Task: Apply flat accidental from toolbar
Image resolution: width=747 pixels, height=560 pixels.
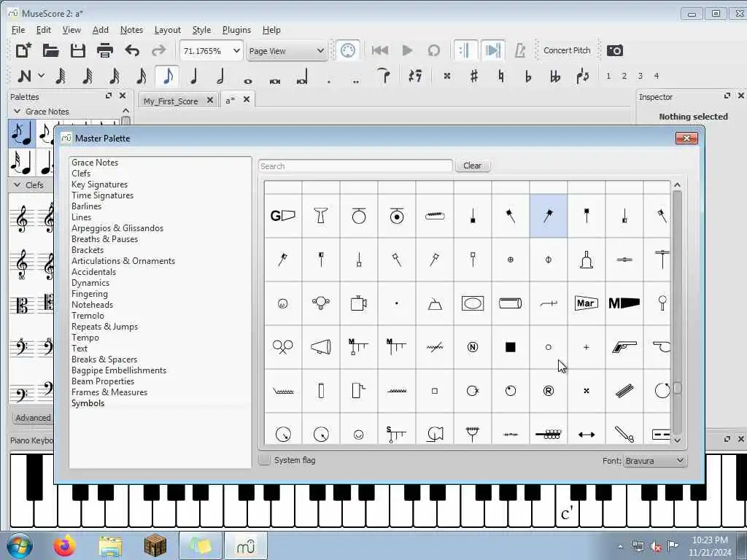Action: click(528, 76)
